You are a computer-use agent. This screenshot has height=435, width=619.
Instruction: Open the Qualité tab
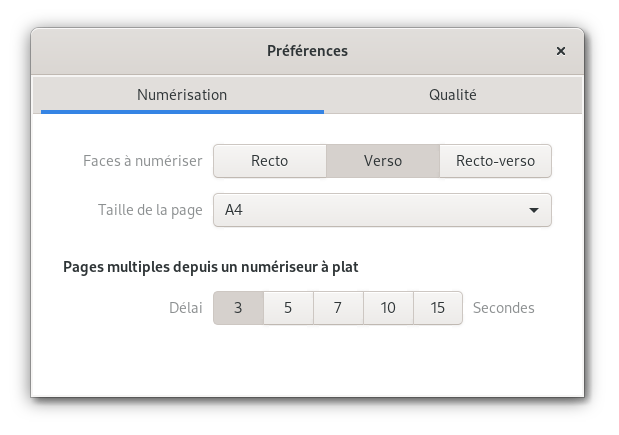coord(452,96)
